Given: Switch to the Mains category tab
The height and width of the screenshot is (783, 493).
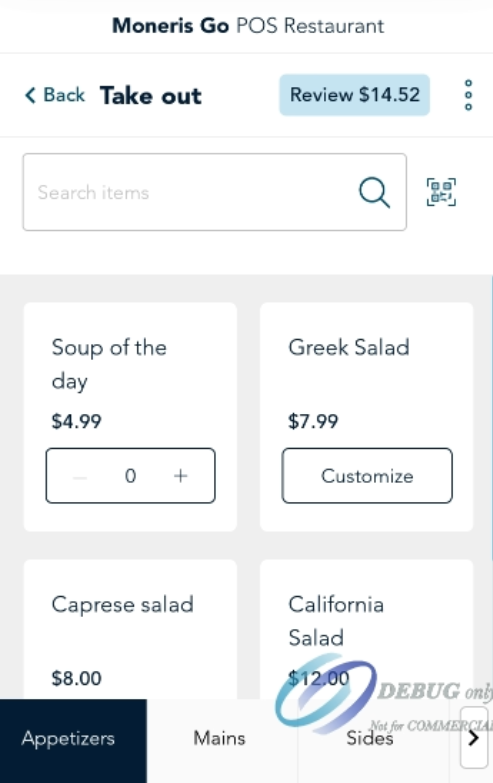Looking at the screenshot, I should [x=220, y=738].
